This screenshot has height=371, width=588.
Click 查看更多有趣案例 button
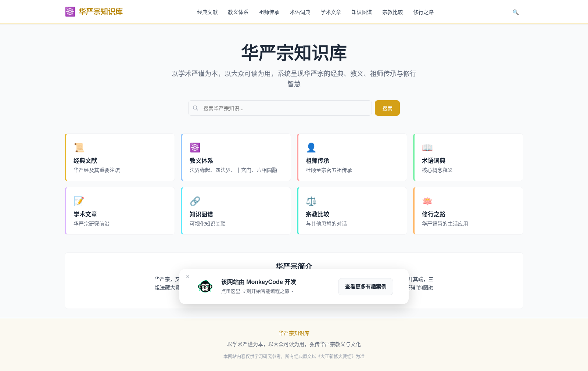(366, 287)
